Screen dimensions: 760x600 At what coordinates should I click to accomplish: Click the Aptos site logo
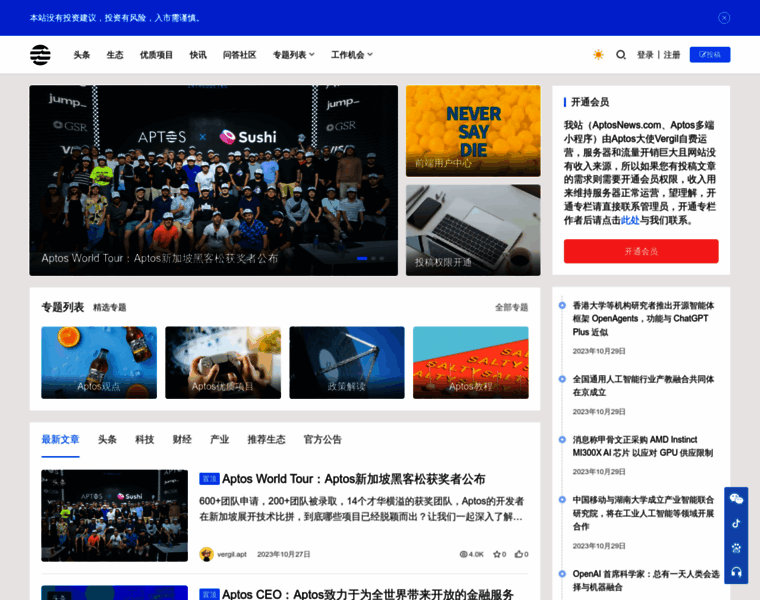click(x=40, y=55)
